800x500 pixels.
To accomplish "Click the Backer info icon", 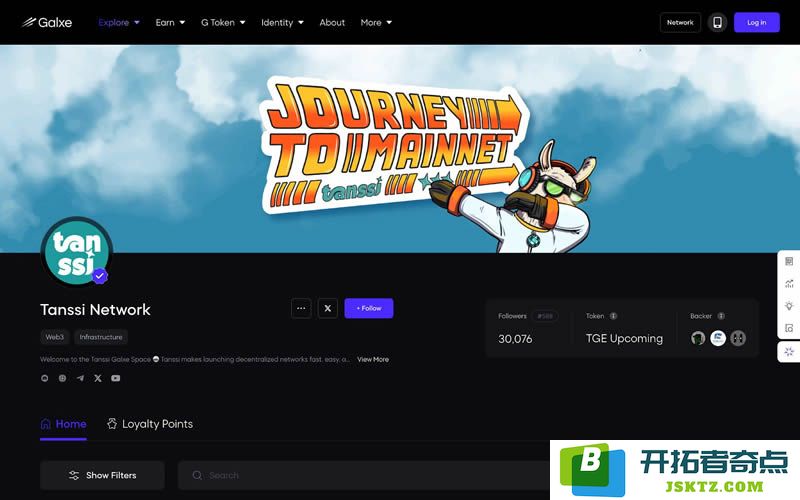I will click(721, 316).
